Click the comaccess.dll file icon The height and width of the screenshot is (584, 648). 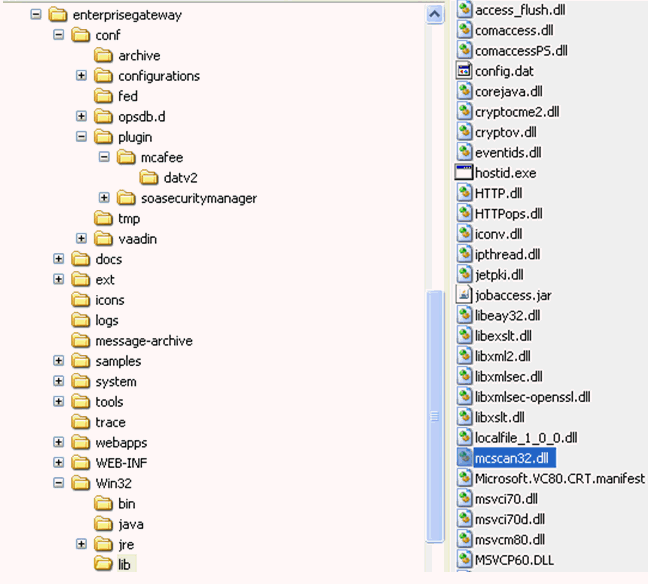[464, 30]
